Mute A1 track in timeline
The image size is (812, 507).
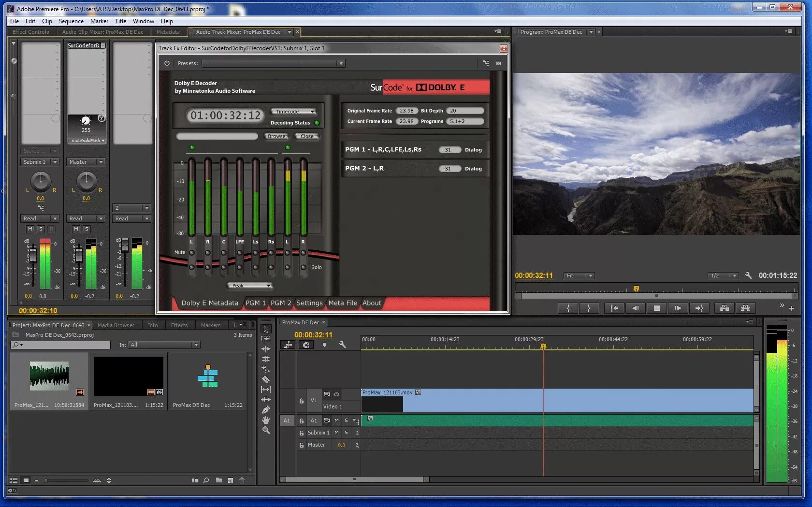coord(336,420)
